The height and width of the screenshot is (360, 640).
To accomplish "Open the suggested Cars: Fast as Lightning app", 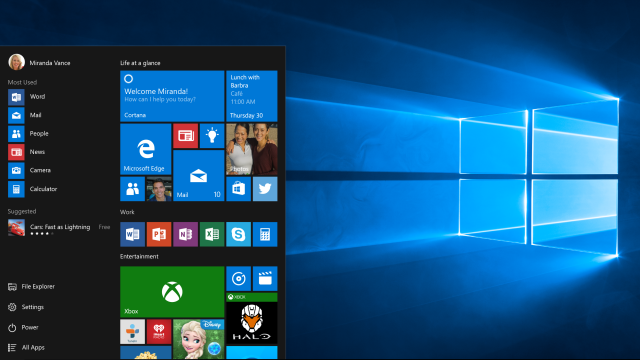I will tap(59, 228).
